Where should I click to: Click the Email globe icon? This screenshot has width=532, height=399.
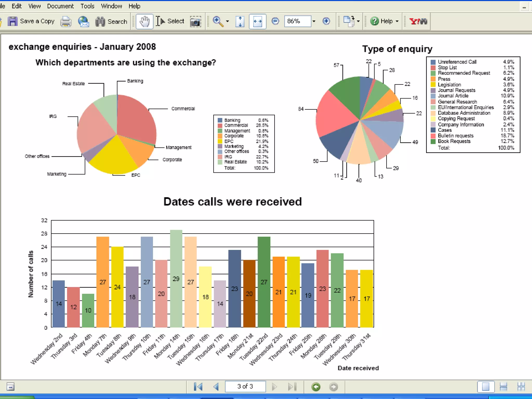pyautogui.click(x=84, y=21)
